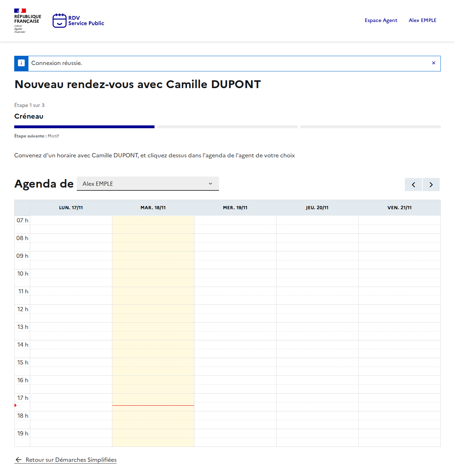The height and width of the screenshot is (476, 455).
Task: Go to next week with right chevron
Action: pos(431,185)
